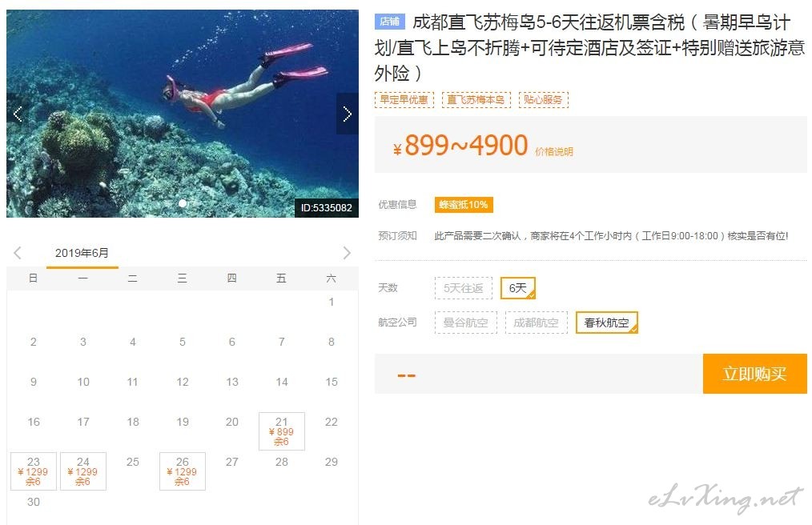812x525 pixels.
Task: Go to next calendar month
Action: coord(347,253)
